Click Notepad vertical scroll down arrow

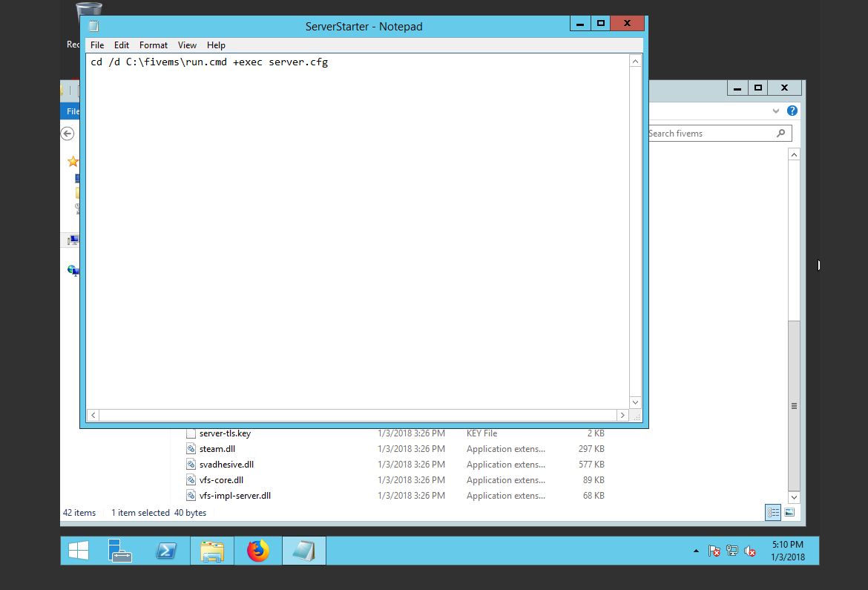tap(635, 402)
